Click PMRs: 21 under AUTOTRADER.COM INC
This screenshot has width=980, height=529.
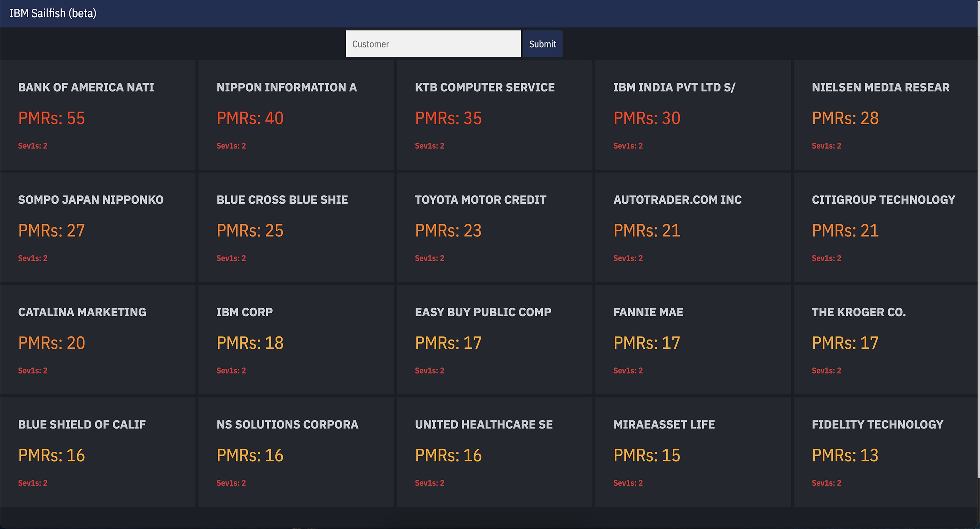point(647,230)
